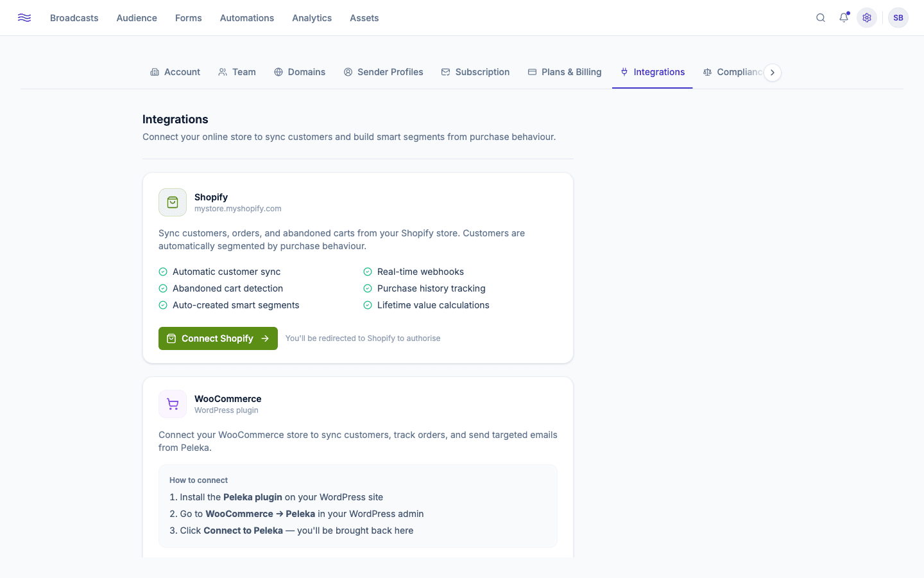Viewport: 924px width, 578px height.
Task: Click the Integrations tab plug icon
Action: (624, 72)
